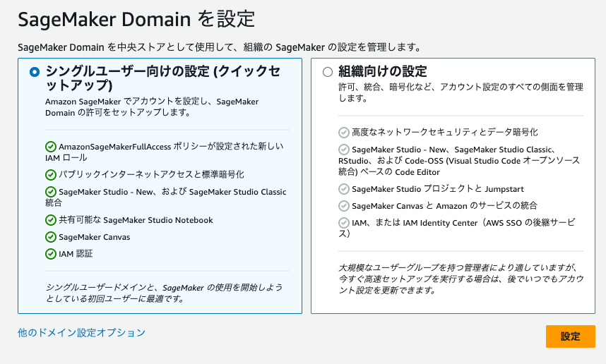This screenshot has width=606, height=364.
Task: Click text 高度なネットワークセキュリティとデータ暗号化
Action: (x=444, y=132)
